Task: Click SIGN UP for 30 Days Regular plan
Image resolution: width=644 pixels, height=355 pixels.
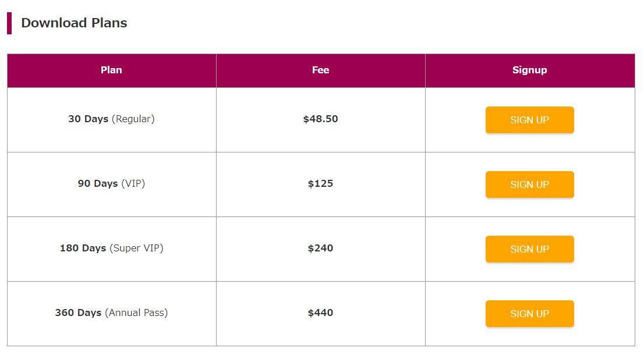Action: point(529,120)
